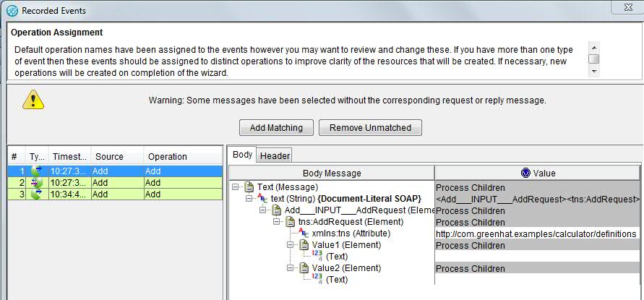Select the Value1 (Element) tree item
This screenshot has height=300, width=644.
[x=346, y=245]
